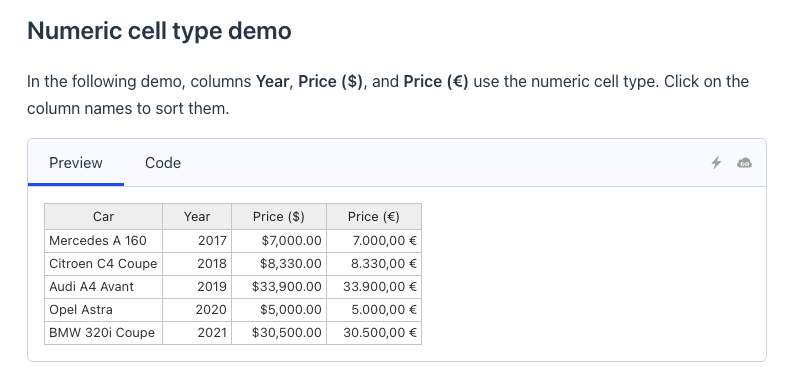Select the Opel Astra cell
787x378 pixels.
pyautogui.click(x=103, y=310)
